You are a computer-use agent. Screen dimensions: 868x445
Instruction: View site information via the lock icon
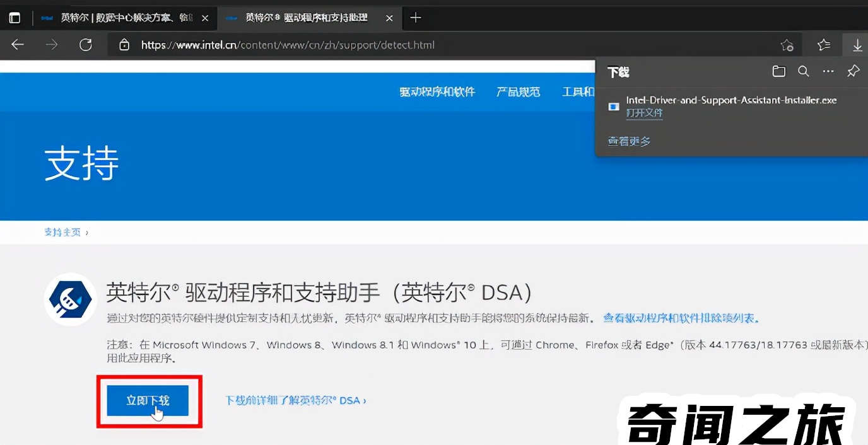click(x=125, y=45)
